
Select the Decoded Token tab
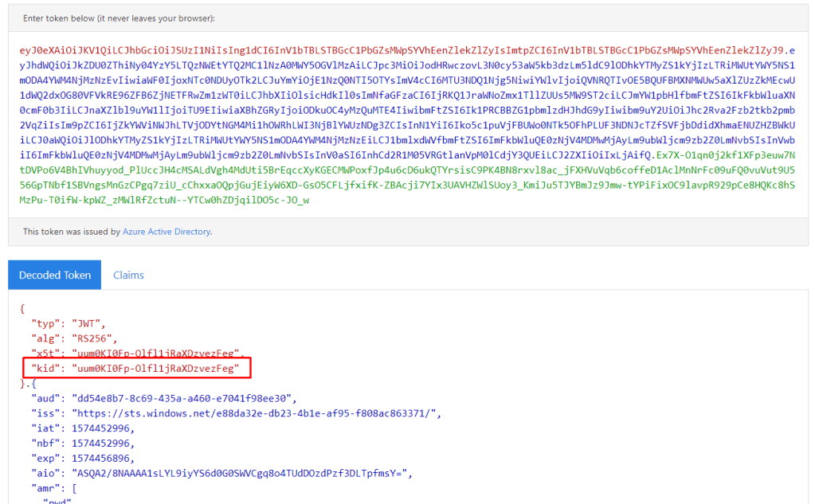point(55,275)
